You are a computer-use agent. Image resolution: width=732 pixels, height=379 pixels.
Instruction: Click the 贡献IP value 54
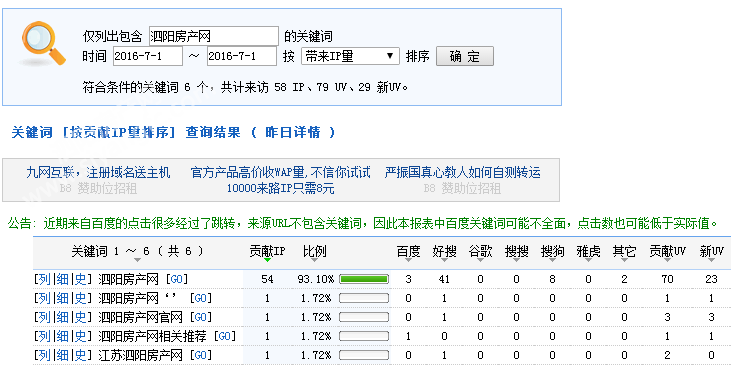tap(267, 280)
